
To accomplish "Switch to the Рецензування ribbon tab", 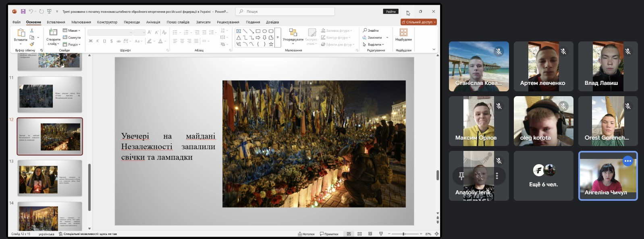I will tap(228, 22).
